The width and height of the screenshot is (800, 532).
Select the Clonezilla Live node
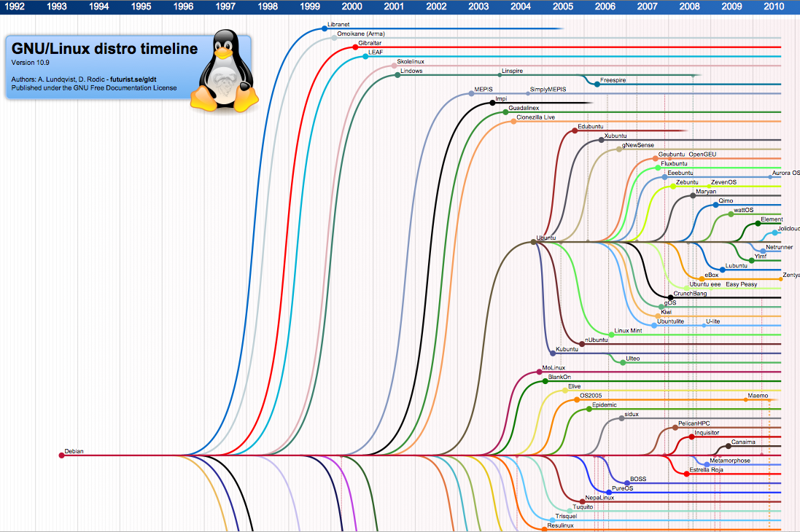[x=513, y=122]
